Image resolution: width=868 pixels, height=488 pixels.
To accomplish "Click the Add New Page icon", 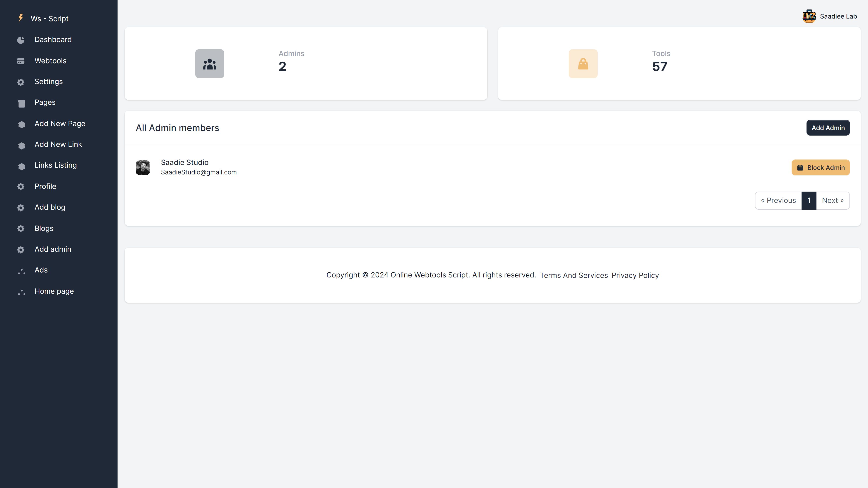I will click(x=21, y=125).
